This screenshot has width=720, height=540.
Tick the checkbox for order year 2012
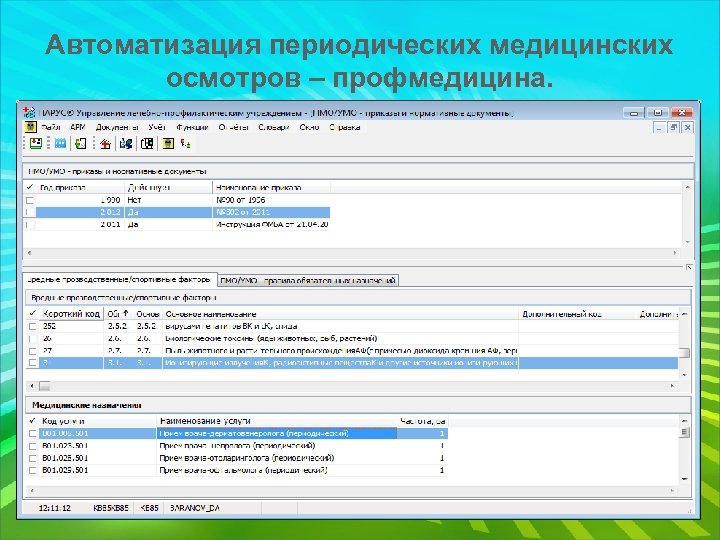tap(30, 212)
